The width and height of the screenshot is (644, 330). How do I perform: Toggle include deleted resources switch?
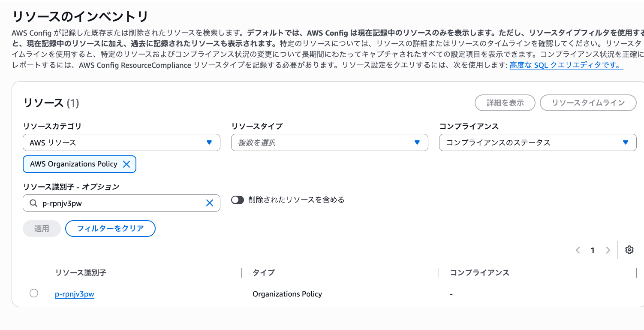[x=238, y=200]
